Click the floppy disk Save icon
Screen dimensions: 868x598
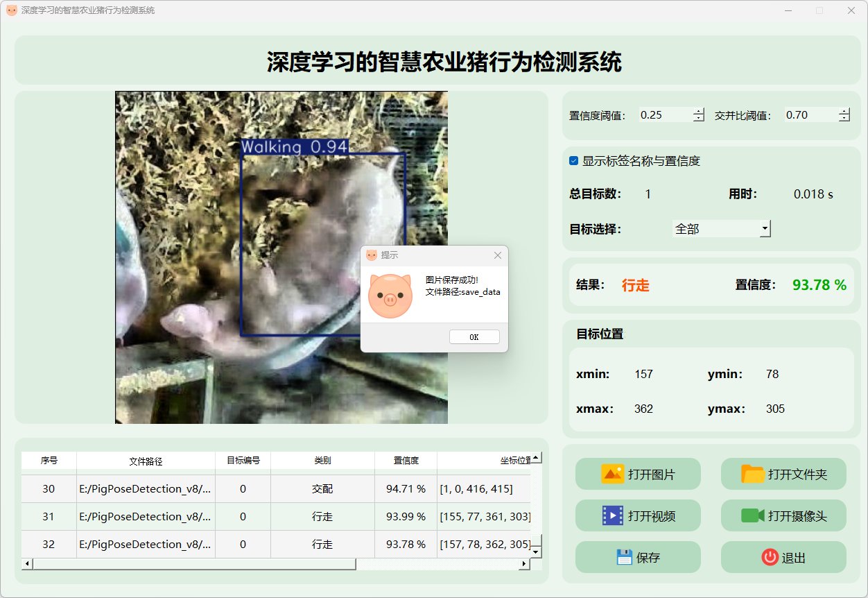(x=624, y=557)
